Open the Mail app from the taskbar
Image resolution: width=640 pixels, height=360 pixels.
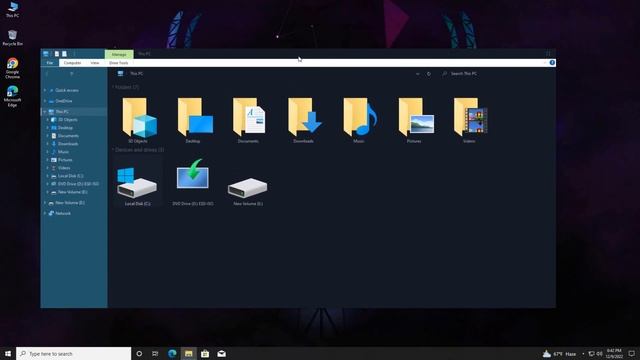tap(222, 353)
